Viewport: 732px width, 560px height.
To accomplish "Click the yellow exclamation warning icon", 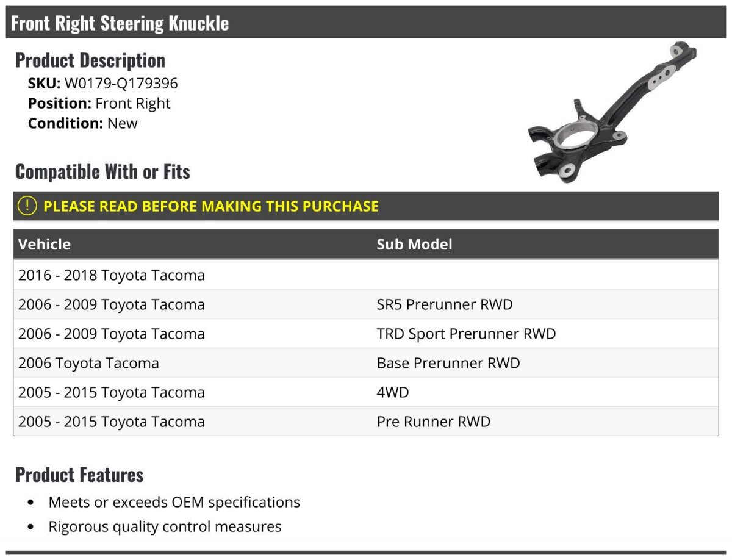I will point(27,206).
